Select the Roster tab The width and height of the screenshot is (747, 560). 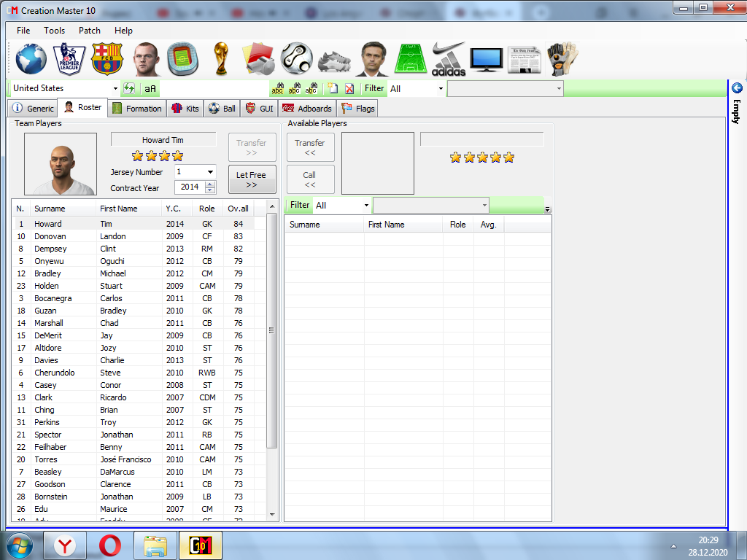pyautogui.click(x=82, y=107)
